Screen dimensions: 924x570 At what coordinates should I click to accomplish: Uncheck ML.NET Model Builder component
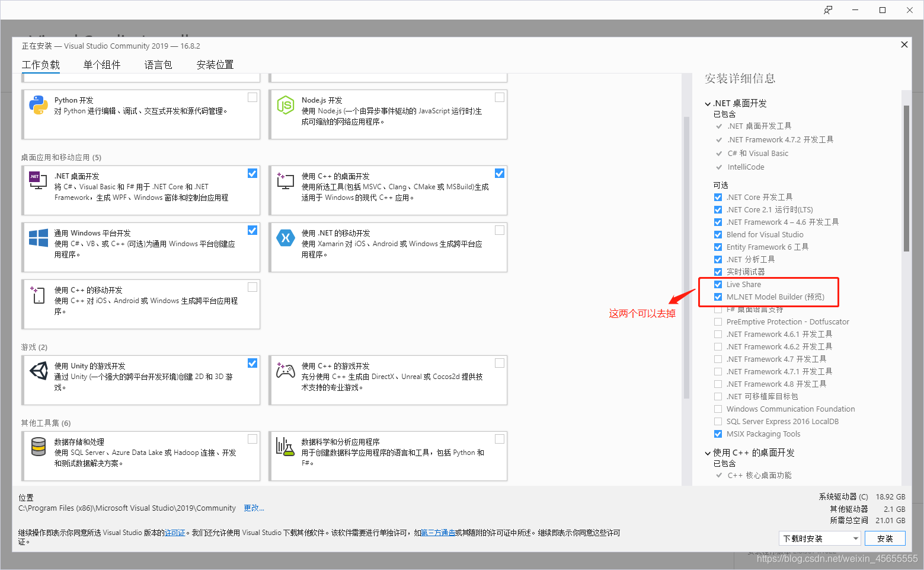pos(718,297)
